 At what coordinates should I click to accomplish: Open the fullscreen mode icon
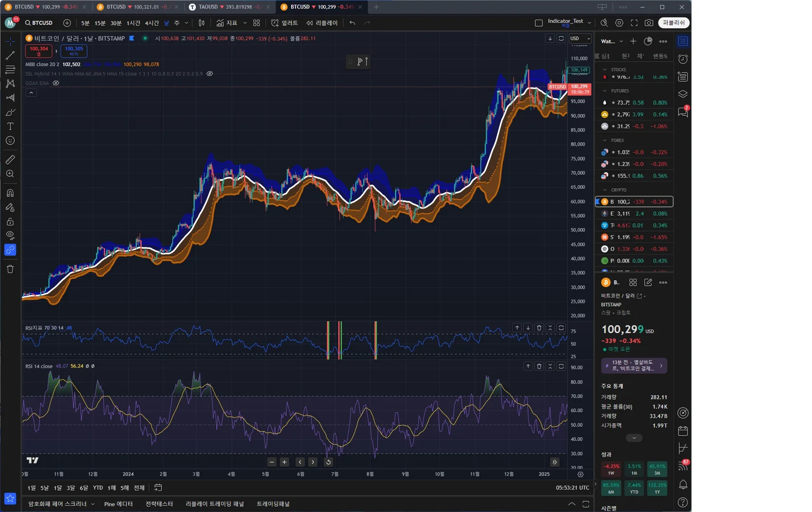click(634, 23)
